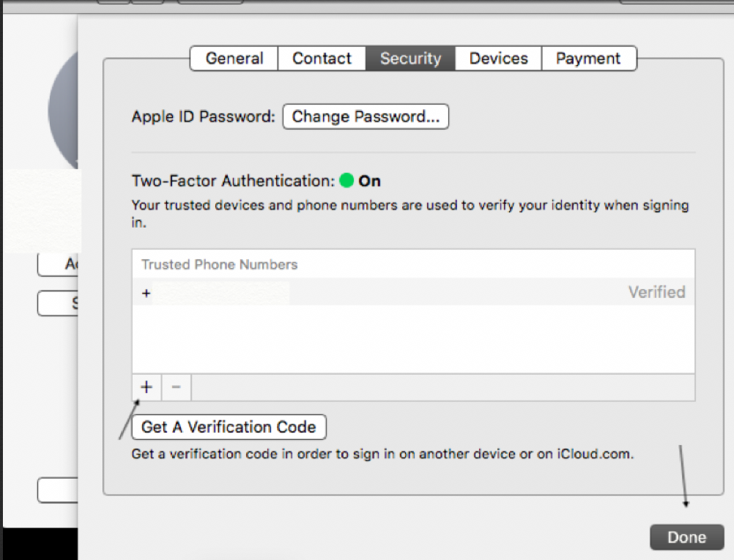734x560 pixels.
Task: Go to the Devices tab
Action: pos(498,59)
